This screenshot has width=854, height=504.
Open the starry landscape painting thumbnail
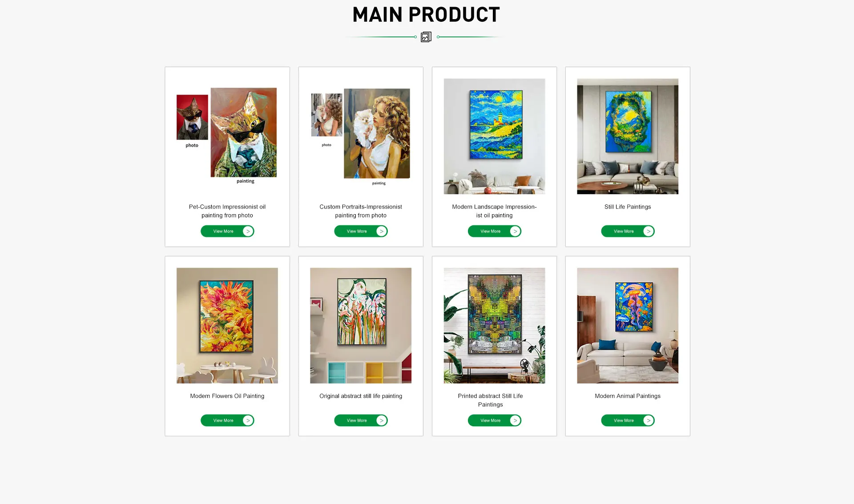point(494,136)
